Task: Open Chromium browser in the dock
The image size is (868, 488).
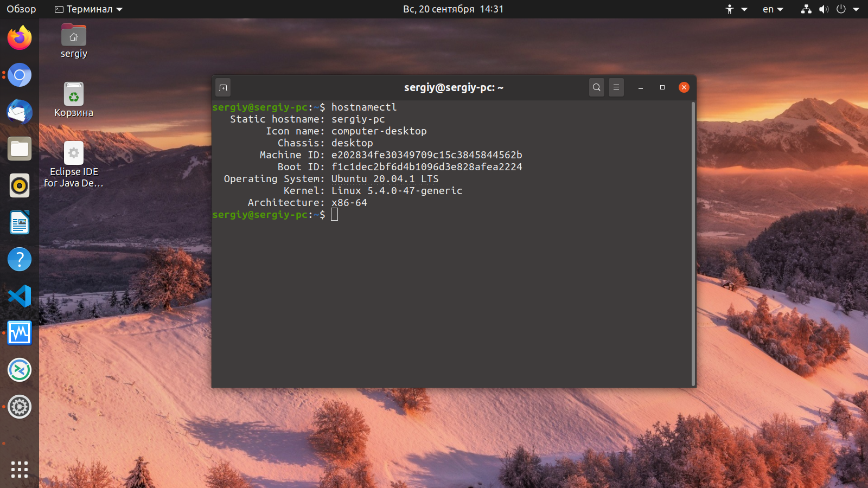Action: (x=20, y=75)
